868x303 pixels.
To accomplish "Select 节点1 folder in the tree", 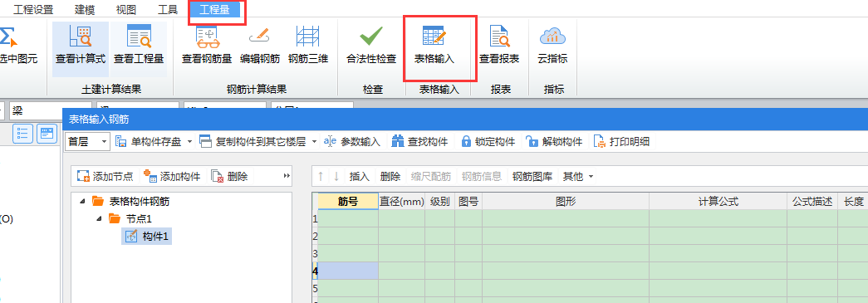I will 139,219.
